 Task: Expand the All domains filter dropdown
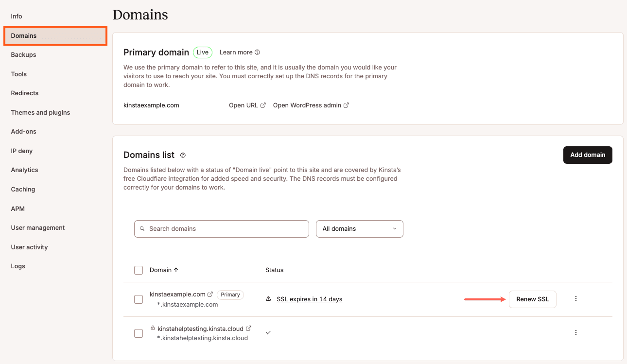point(359,228)
